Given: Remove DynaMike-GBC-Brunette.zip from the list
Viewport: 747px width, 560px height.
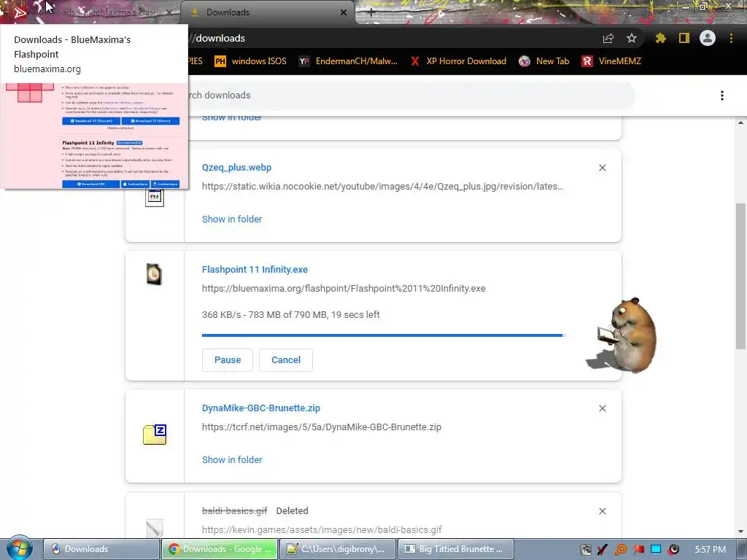Looking at the screenshot, I should coord(602,408).
